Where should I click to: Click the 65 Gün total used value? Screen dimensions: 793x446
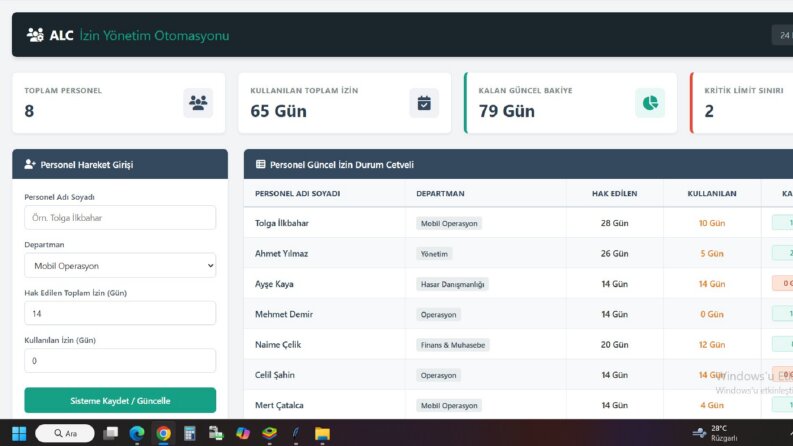tap(278, 111)
